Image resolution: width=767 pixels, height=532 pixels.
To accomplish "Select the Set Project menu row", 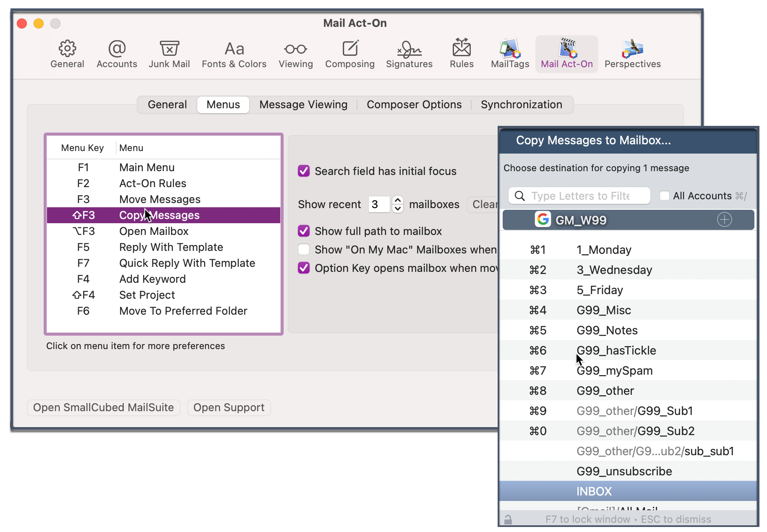I will [x=164, y=295].
